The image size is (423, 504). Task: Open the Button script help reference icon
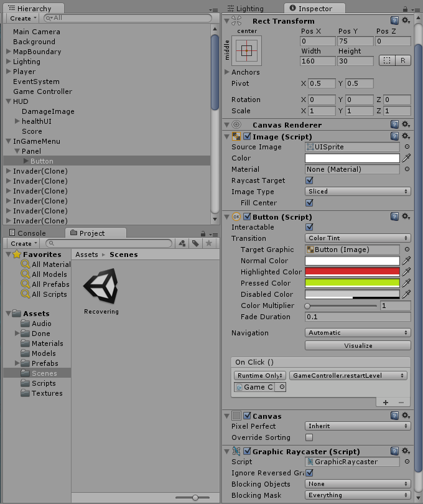click(394, 217)
